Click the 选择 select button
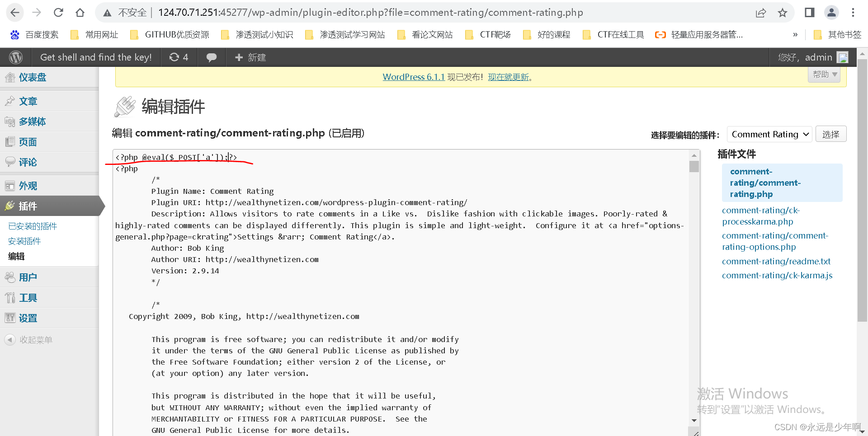This screenshot has width=868, height=436. click(x=831, y=134)
